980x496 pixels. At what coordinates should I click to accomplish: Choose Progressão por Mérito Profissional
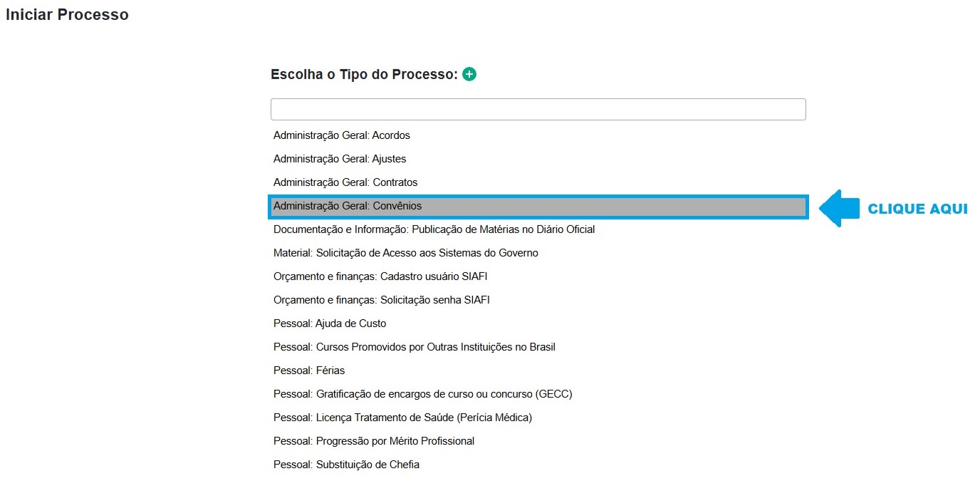[x=374, y=441]
